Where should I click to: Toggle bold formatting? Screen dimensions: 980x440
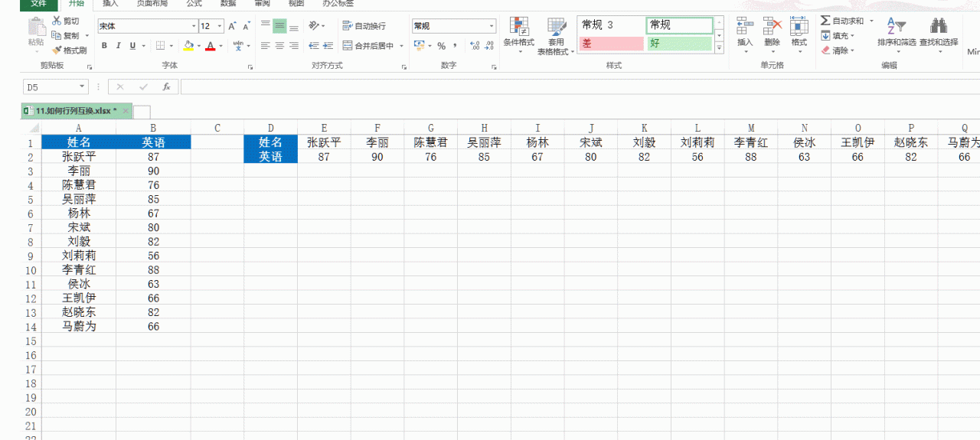(104, 46)
